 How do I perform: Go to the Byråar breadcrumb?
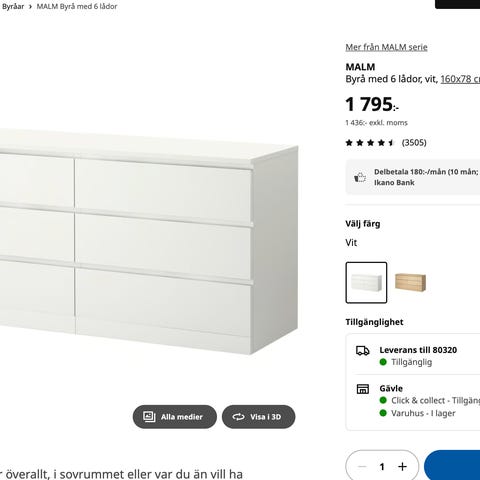12,6
